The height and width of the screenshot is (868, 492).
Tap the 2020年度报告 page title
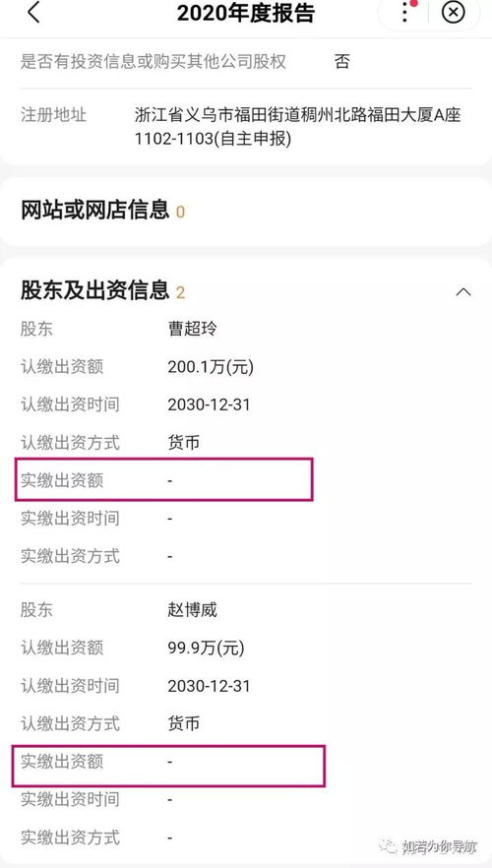246,13
